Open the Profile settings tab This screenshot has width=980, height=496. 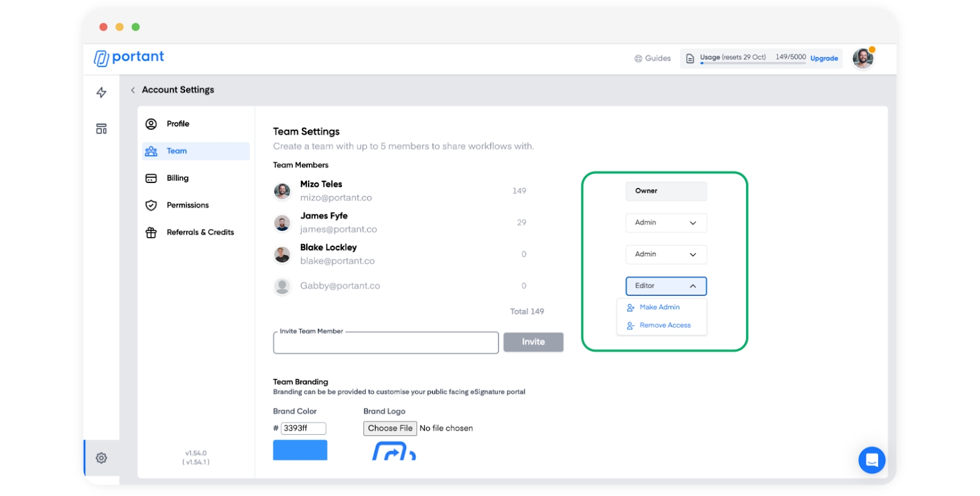point(178,124)
